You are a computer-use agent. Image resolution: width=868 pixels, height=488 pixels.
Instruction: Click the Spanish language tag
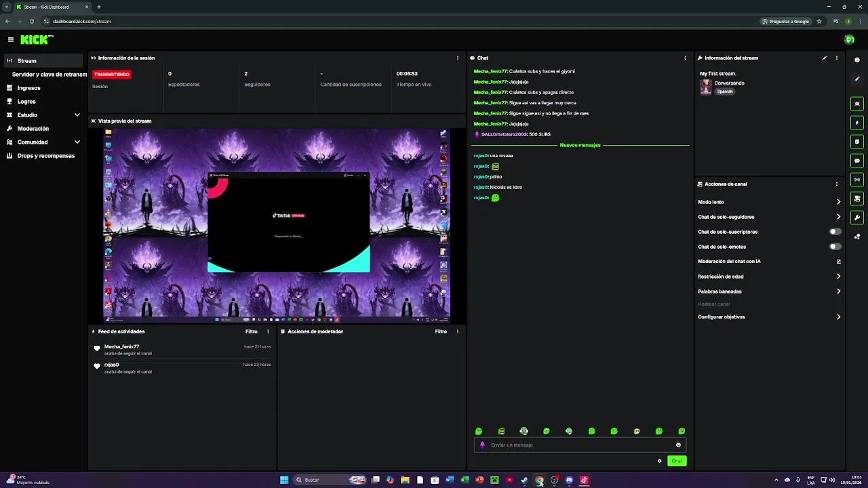[x=725, y=91]
